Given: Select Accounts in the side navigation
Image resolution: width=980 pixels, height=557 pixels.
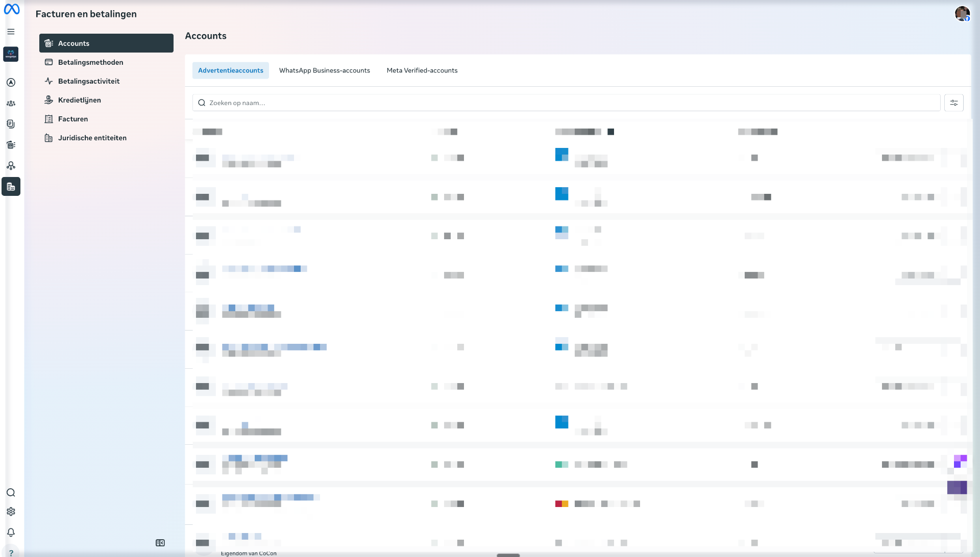Looking at the screenshot, I should click(106, 43).
